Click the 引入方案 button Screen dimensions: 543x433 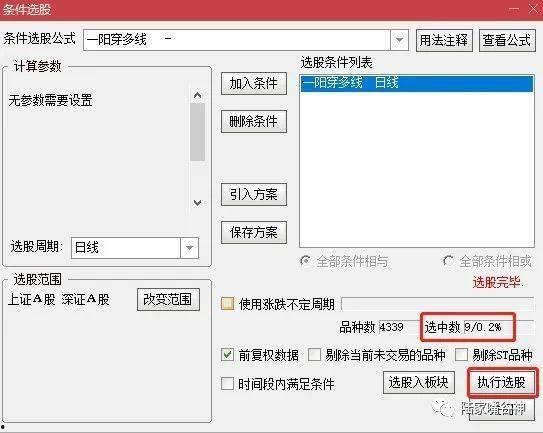254,194
